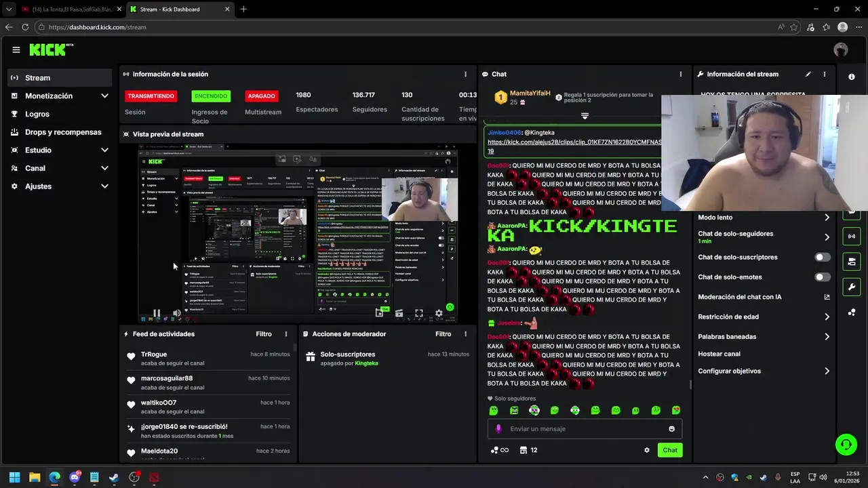Image resolution: width=868 pixels, height=488 pixels.
Task: Select jjorge01840 re-subscription activity entry
Action: (x=208, y=431)
